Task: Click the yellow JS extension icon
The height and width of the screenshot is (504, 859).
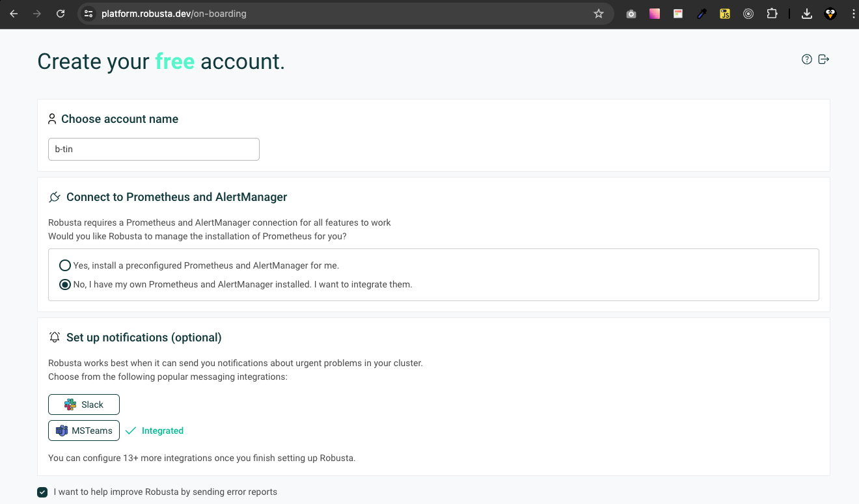Action: pyautogui.click(x=725, y=14)
